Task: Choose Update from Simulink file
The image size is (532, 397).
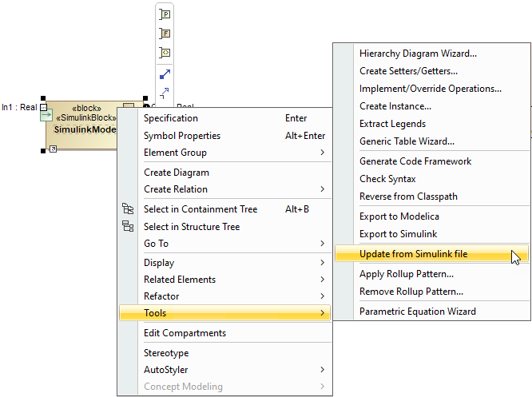Action: click(x=413, y=255)
